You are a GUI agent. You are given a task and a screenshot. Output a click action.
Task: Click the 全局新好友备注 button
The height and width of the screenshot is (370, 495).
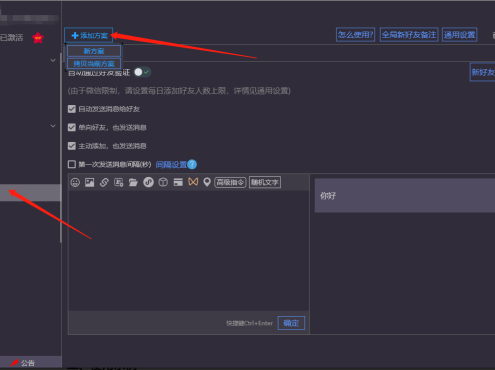[409, 35]
